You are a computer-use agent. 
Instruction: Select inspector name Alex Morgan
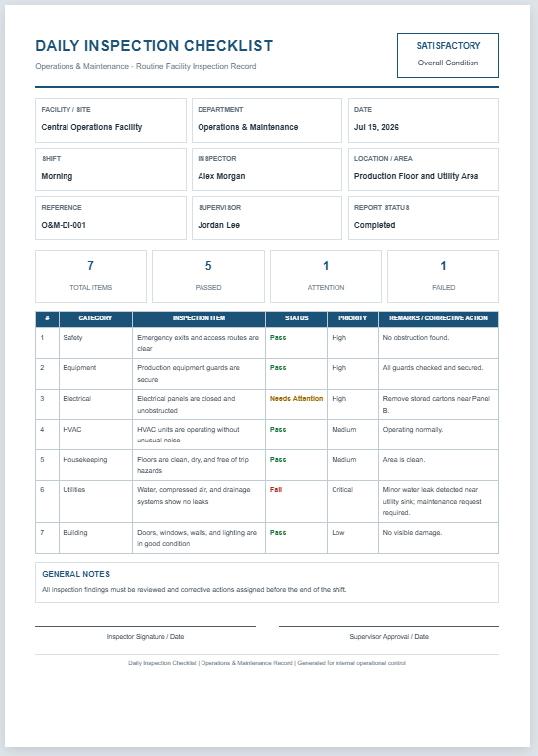click(221, 176)
